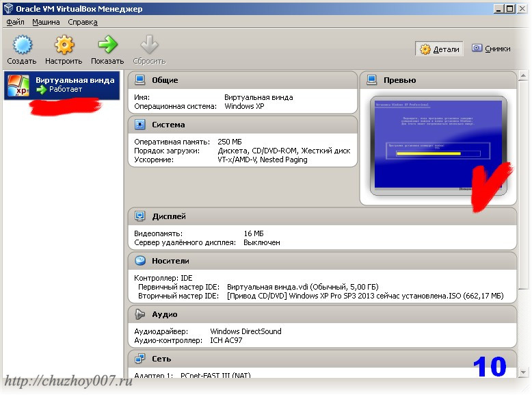Open the Дисплей section header link
Viewport: 532px width, 395px height.
[169, 216]
